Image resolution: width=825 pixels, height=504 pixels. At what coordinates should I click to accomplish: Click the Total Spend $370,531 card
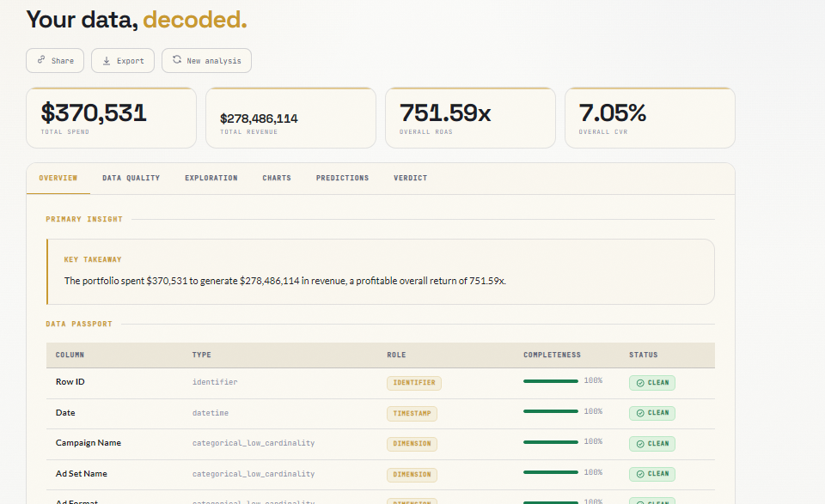coord(111,118)
